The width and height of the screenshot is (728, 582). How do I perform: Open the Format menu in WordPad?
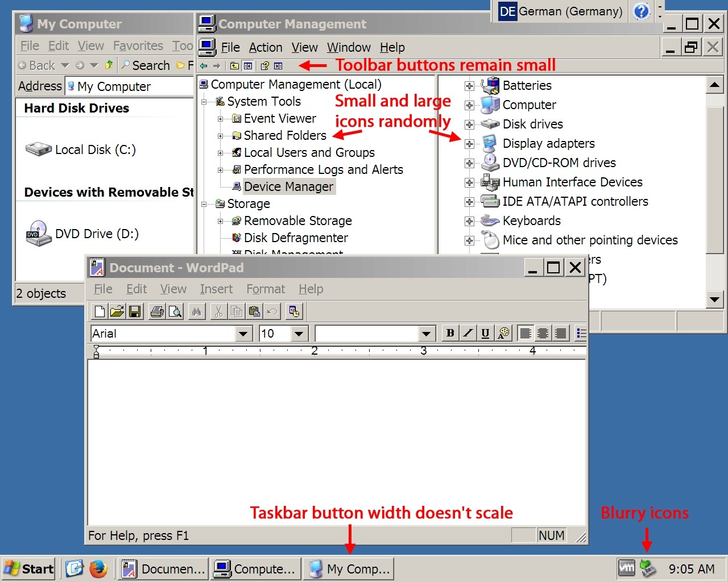pos(266,289)
